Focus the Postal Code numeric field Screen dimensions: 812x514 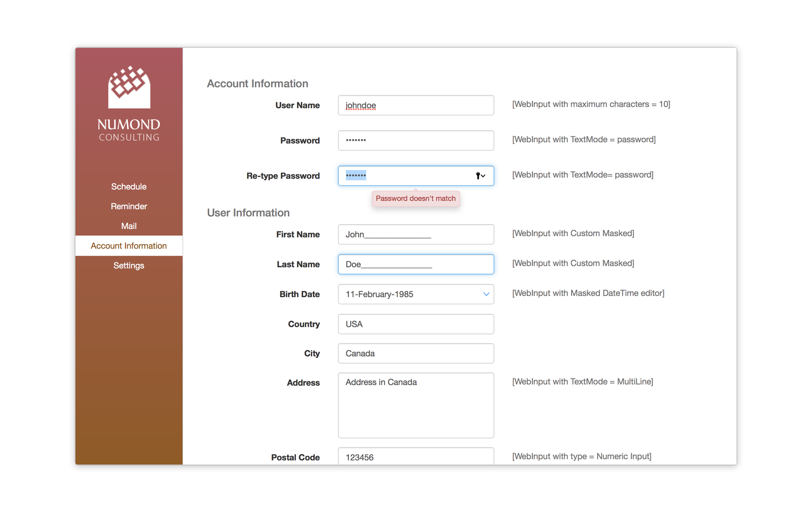pos(415,457)
